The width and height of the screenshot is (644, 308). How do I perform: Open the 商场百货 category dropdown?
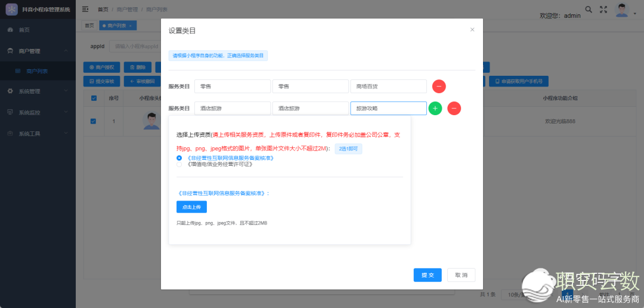(389, 87)
